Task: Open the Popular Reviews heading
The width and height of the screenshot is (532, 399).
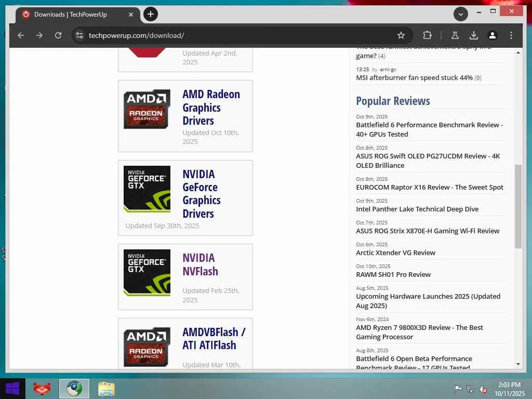Action: [x=393, y=101]
